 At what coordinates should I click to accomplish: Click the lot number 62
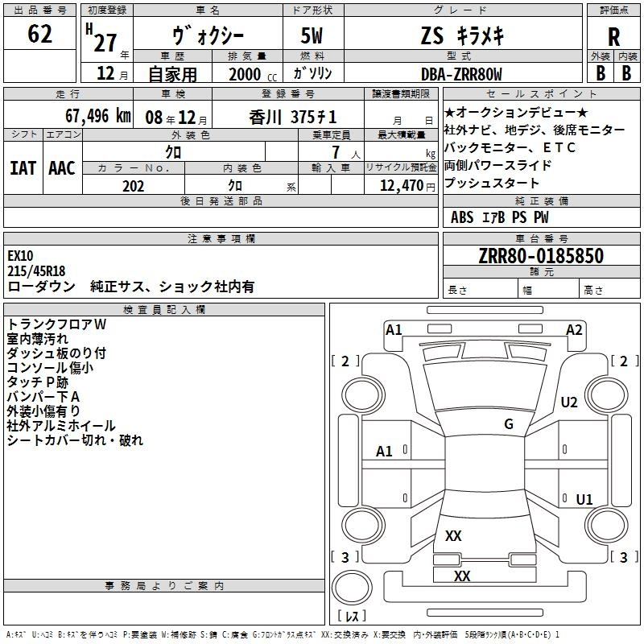click(39, 34)
